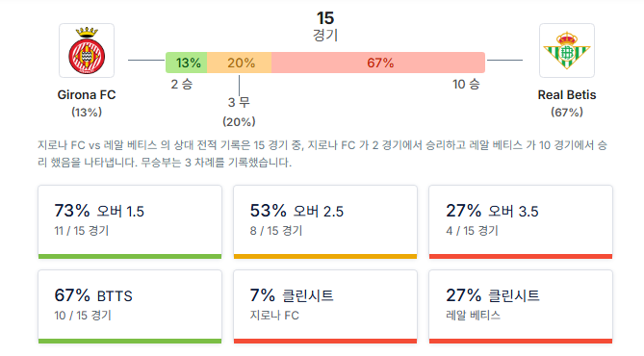Open the 27% 클린시트 레알 베티스 card
The image size is (644, 356).
521,307
